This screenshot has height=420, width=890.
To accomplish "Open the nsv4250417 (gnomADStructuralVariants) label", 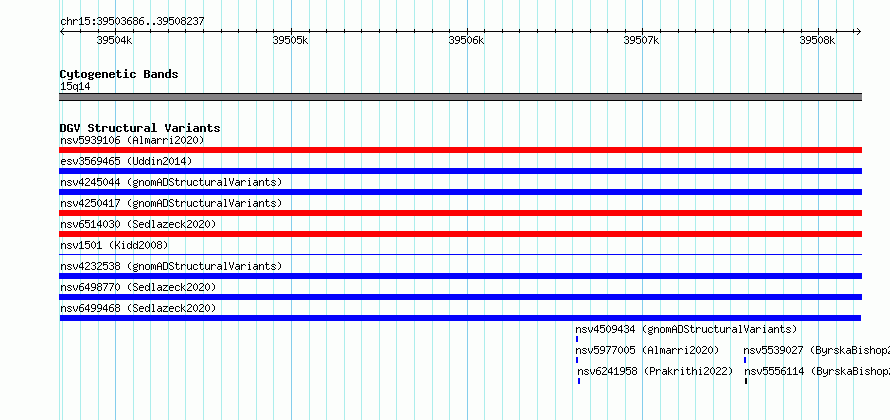I will pyautogui.click(x=171, y=203).
